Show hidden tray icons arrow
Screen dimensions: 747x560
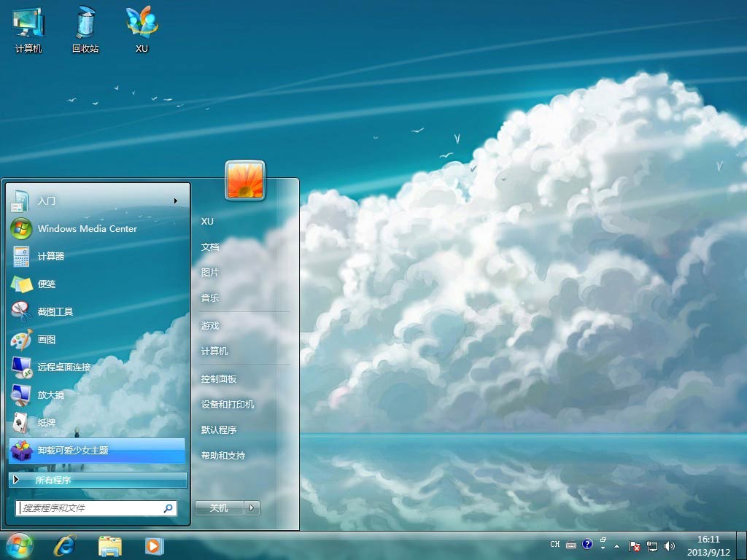(x=617, y=545)
